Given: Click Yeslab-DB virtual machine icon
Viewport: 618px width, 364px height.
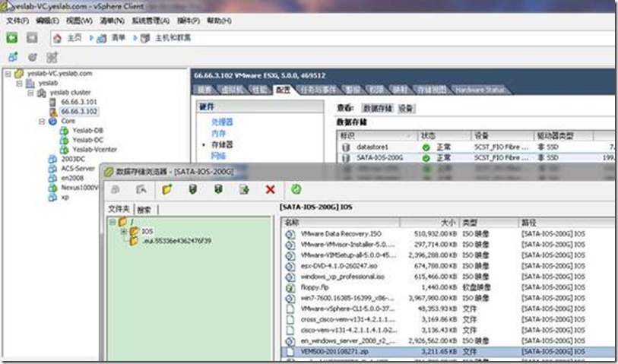Looking at the screenshot, I should 64,131.
